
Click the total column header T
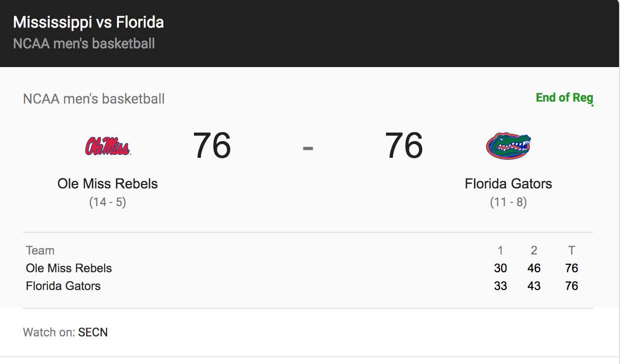(572, 251)
